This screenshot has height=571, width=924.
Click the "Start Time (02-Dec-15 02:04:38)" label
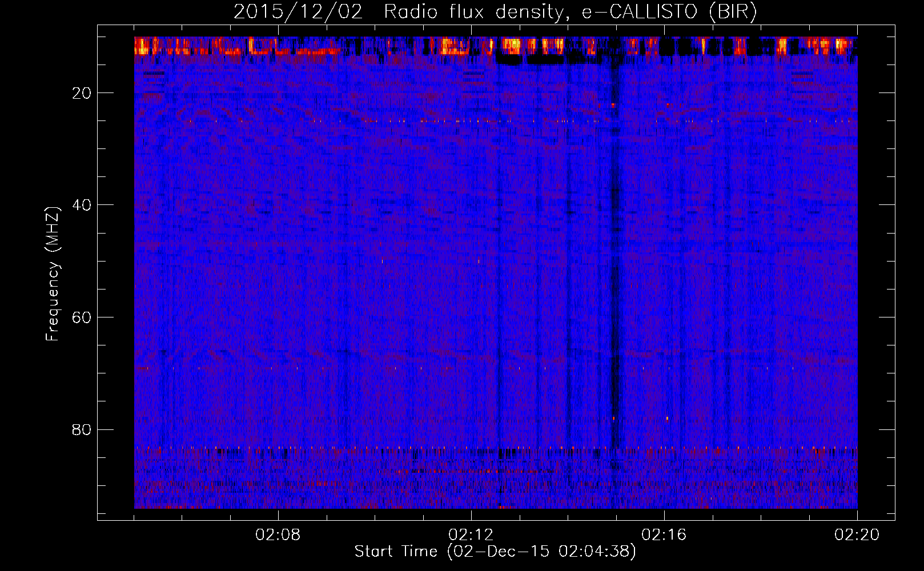point(495,552)
